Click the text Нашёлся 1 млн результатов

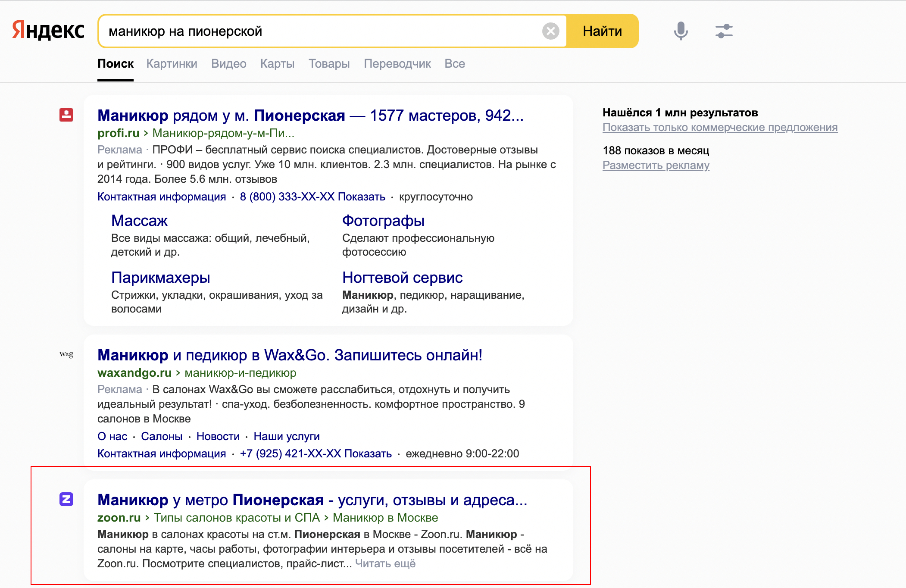(680, 113)
